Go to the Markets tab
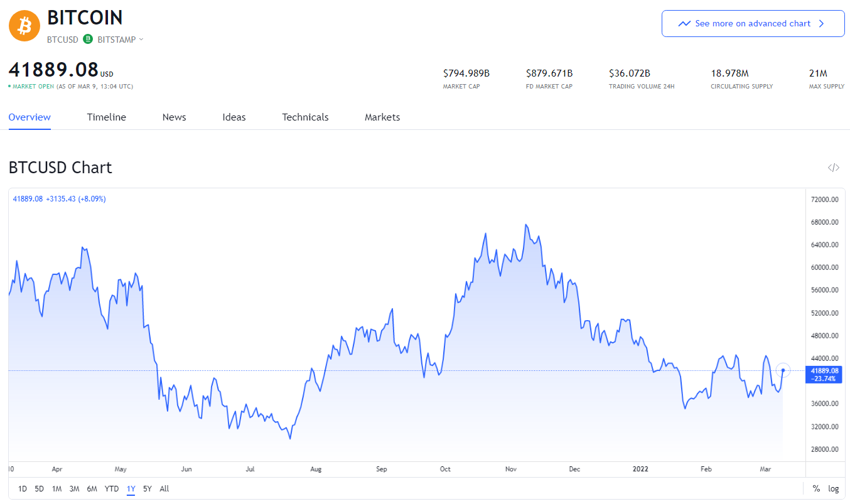The image size is (850, 504). 382,117
